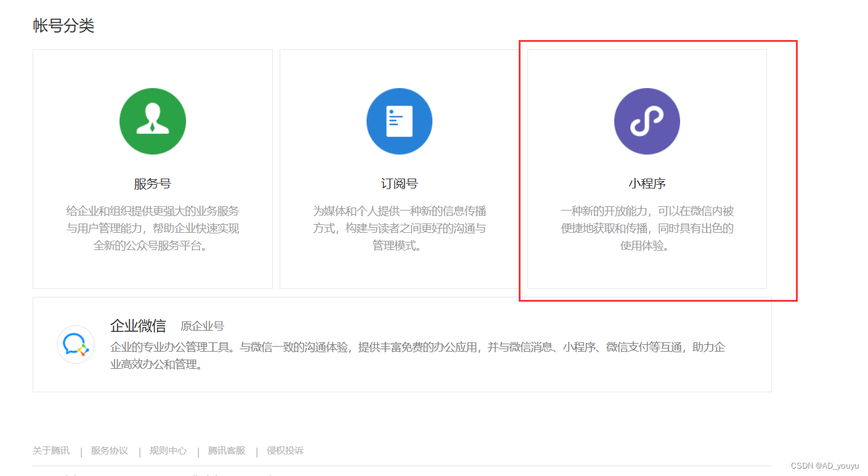The height and width of the screenshot is (476, 868).
Task: Open the 企业微信 heading
Action: coord(138,326)
